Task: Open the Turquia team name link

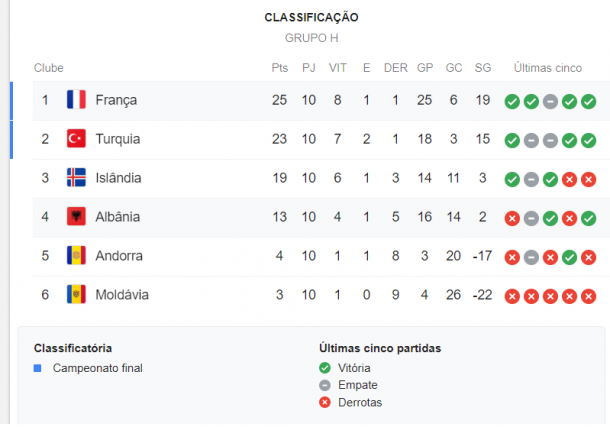Action: tap(117, 139)
